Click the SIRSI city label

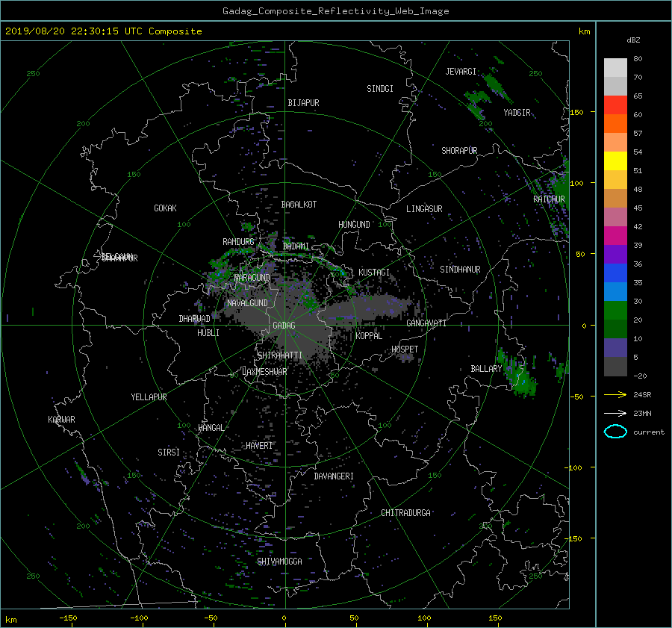(x=169, y=453)
